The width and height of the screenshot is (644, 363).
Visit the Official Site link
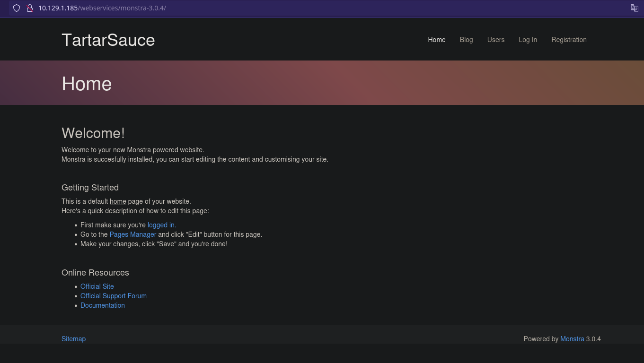97,286
